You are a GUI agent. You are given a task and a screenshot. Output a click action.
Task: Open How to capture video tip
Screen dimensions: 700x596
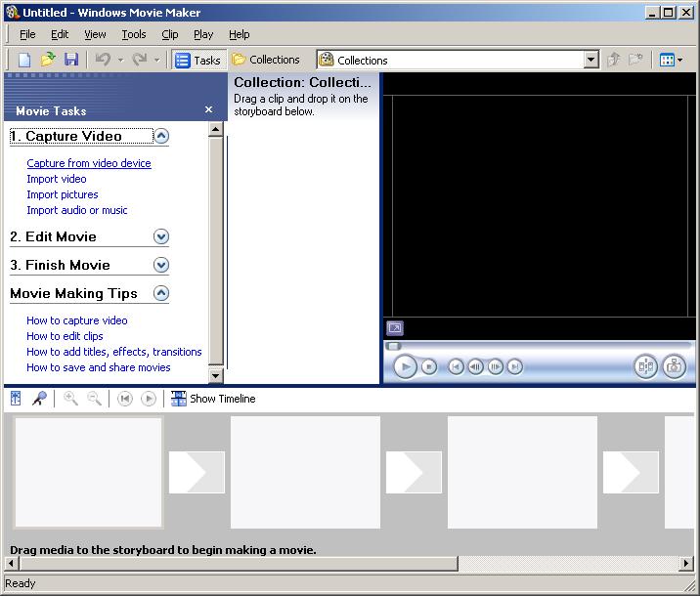(77, 320)
